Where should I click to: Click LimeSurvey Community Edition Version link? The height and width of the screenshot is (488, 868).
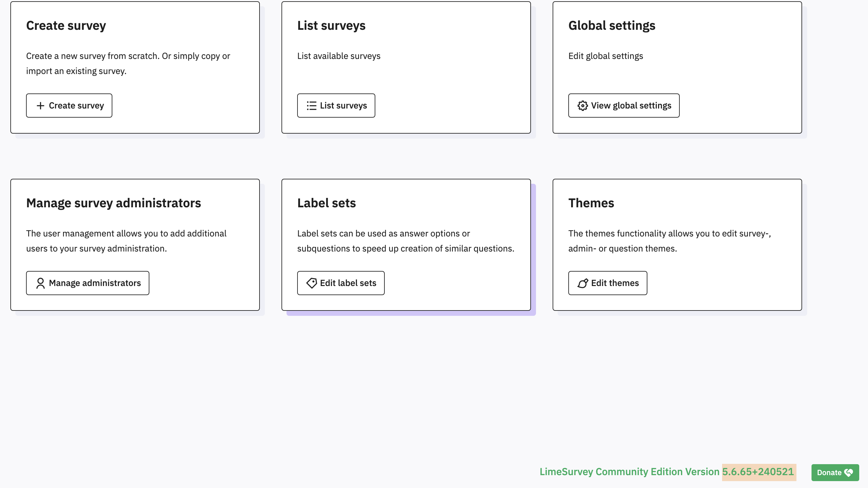click(629, 472)
